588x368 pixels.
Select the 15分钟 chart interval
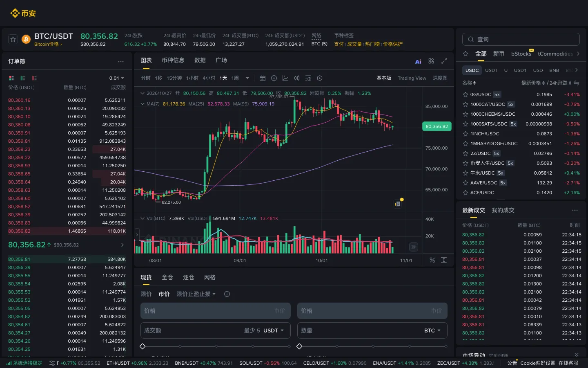174,78
